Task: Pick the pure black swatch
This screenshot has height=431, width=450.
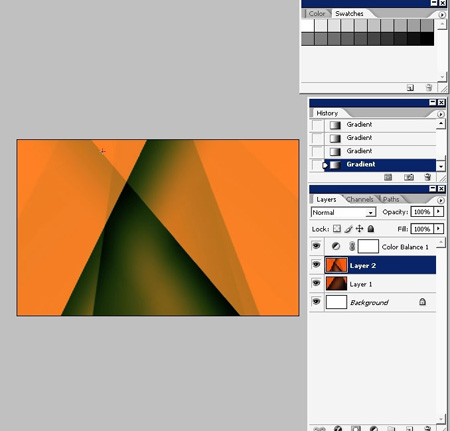Action: pos(427,39)
